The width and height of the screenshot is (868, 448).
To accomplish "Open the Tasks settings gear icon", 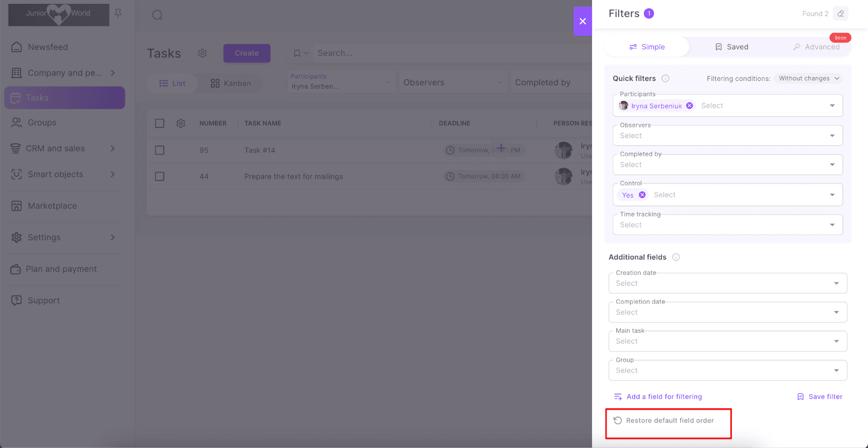I will click(x=202, y=53).
